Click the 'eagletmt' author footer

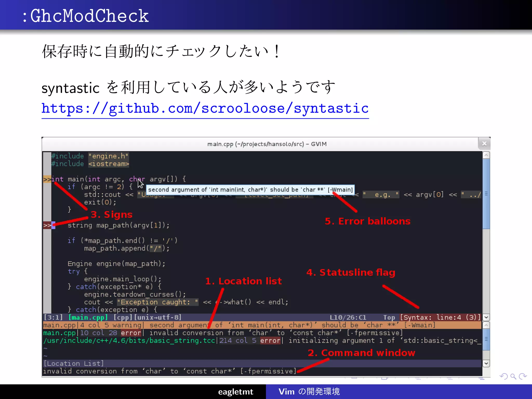coord(235,392)
